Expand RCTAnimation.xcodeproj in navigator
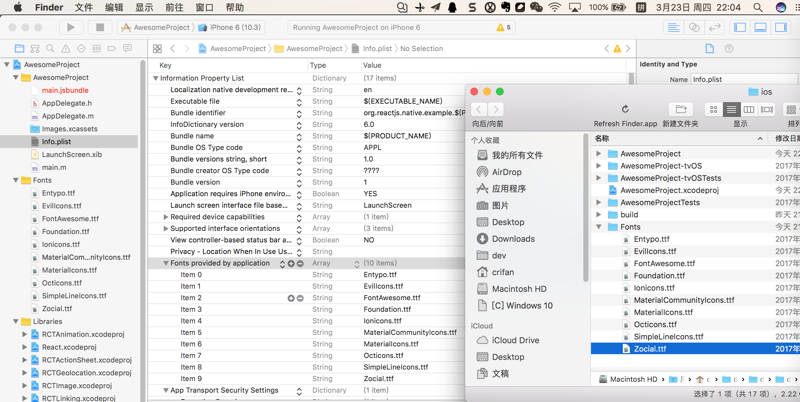 point(24,334)
